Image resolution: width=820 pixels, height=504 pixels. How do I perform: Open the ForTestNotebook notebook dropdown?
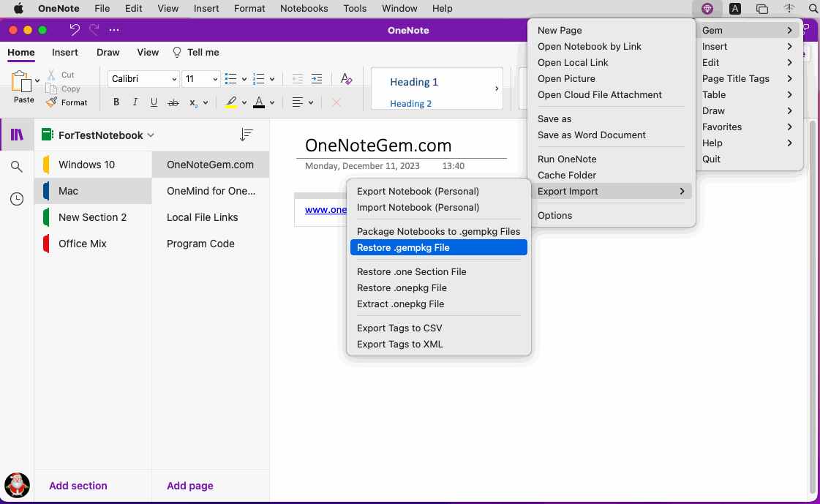click(151, 135)
